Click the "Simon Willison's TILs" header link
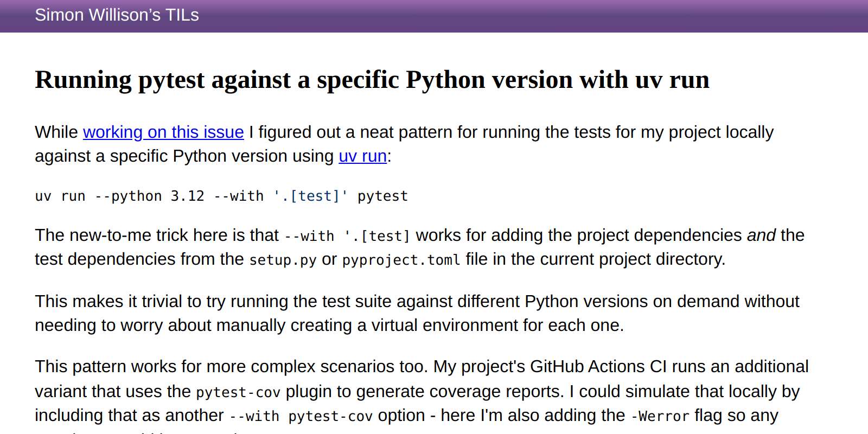The image size is (868, 434). pyautogui.click(x=117, y=15)
